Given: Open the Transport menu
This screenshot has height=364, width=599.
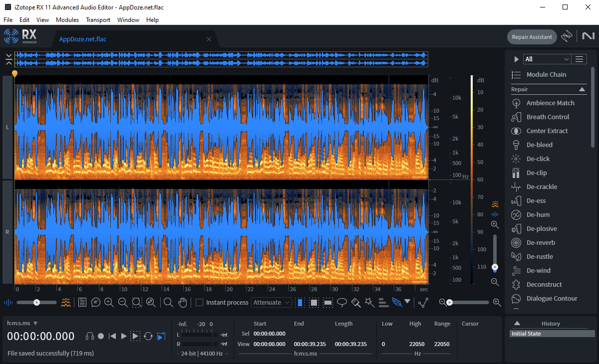Looking at the screenshot, I should [98, 20].
